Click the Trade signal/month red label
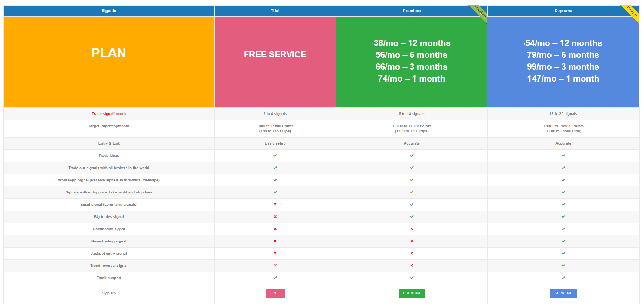644x308 pixels. (x=109, y=114)
